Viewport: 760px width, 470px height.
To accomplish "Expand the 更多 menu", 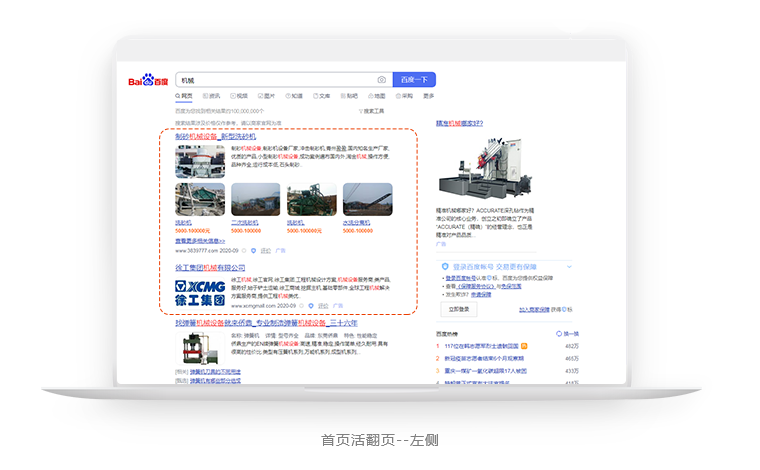I will coord(428,96).
